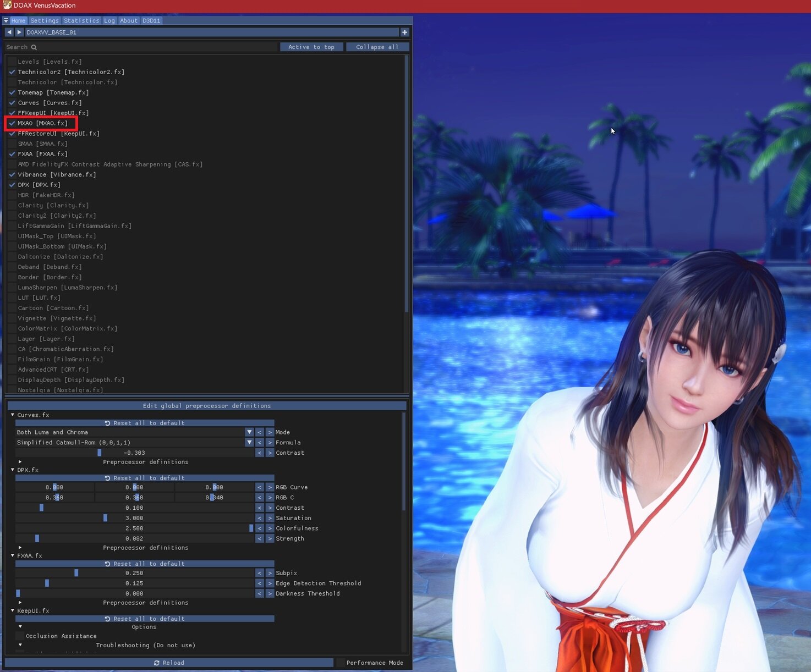Disable Tonemap effect checkbox

pyautogui.click(x=12, y=92)
